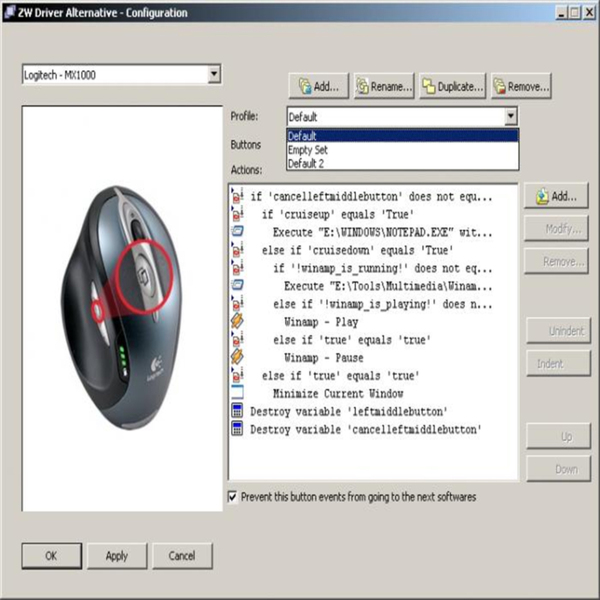The image size is (600, 600).
Task: Click the ZW Driver Alternative title bar icon
Action: (10, 12)
